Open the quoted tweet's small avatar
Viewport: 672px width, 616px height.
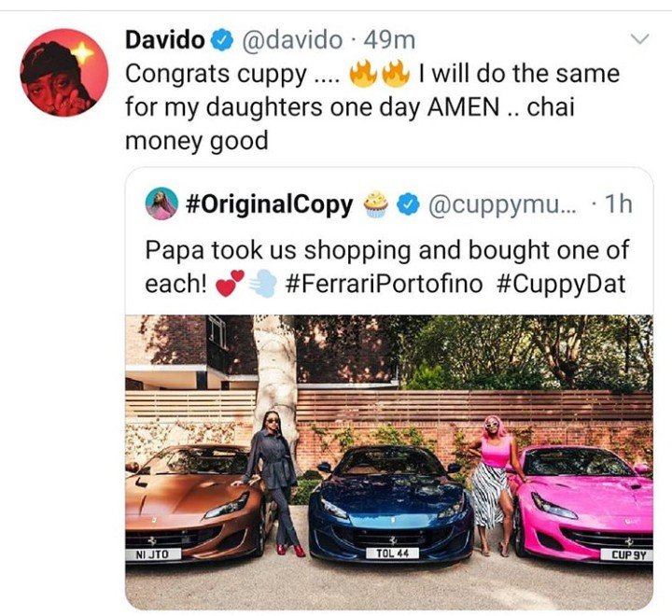161,204
